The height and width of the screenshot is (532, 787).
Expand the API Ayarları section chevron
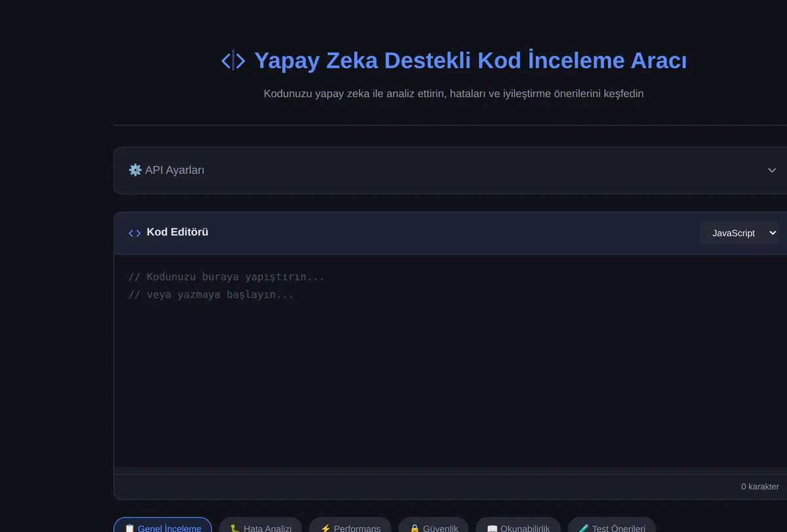[772, 171]
